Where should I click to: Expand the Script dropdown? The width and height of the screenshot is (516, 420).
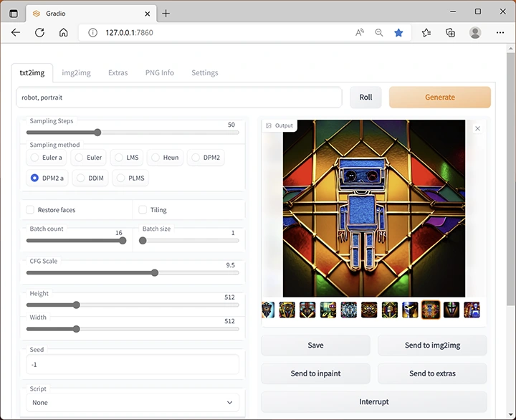pyautogui.click(x=133, y=403)
